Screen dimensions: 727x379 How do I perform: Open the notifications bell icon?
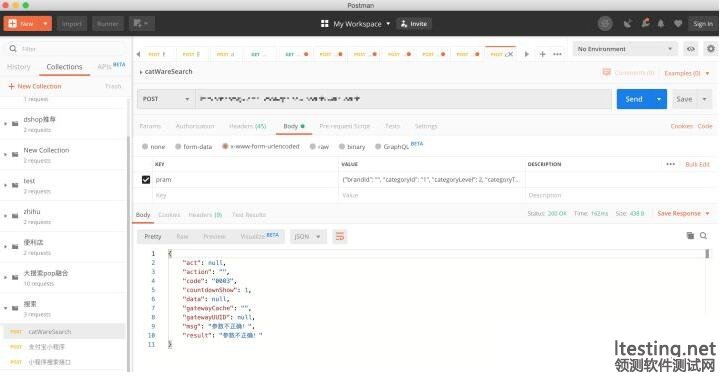(x=661, y=23)
